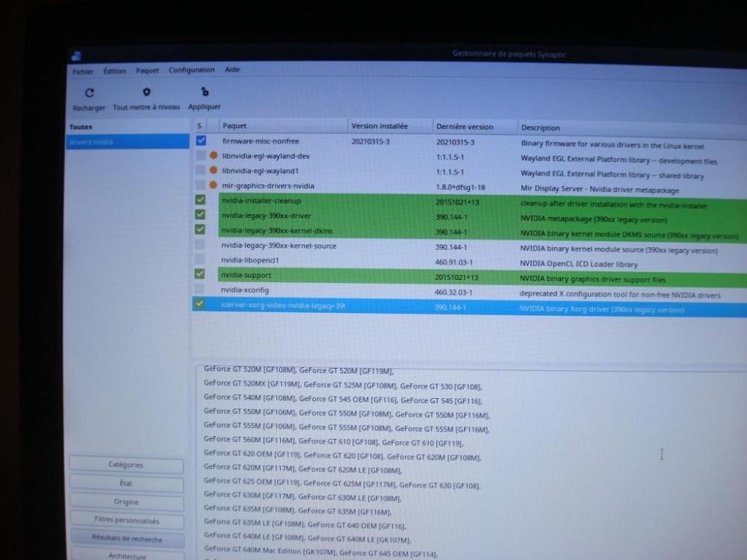Click orange status icon for mir-graphics-drivers-nvidia

click(214, 184)
